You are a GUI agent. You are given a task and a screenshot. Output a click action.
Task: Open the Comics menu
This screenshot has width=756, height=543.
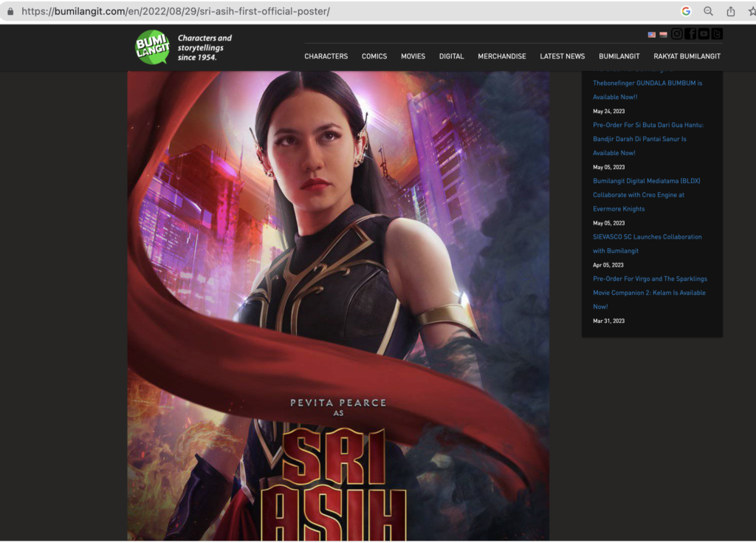374,56
